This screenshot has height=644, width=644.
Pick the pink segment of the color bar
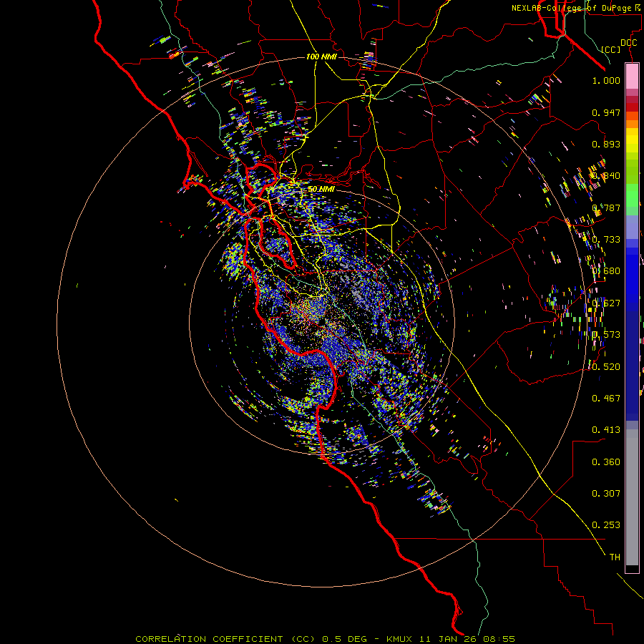(x=632, y=77)
